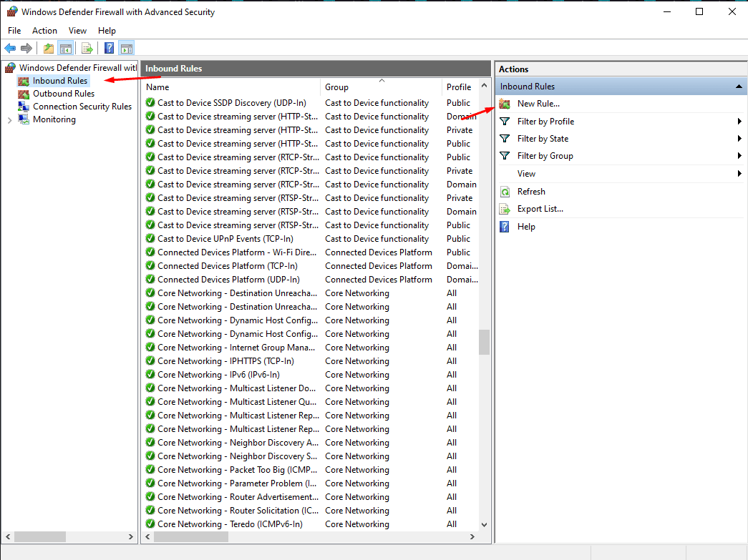This screenshot has width=748, height=560.
Task: Open the Action menu
Action: click(x=44, y=31)
